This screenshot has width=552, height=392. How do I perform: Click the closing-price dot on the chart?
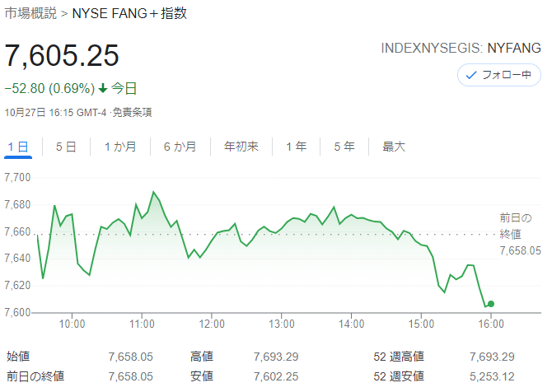point(491,304)
